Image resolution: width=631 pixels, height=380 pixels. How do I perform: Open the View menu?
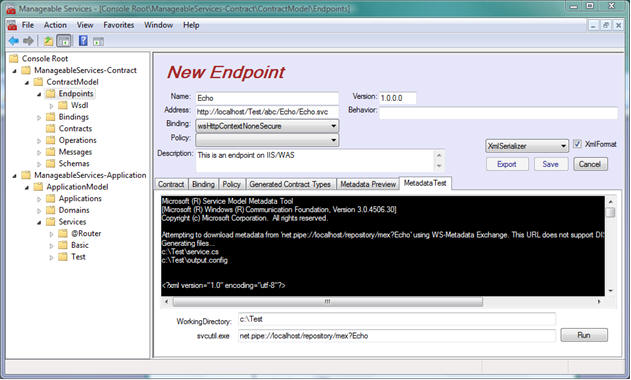tap(85, 25)
